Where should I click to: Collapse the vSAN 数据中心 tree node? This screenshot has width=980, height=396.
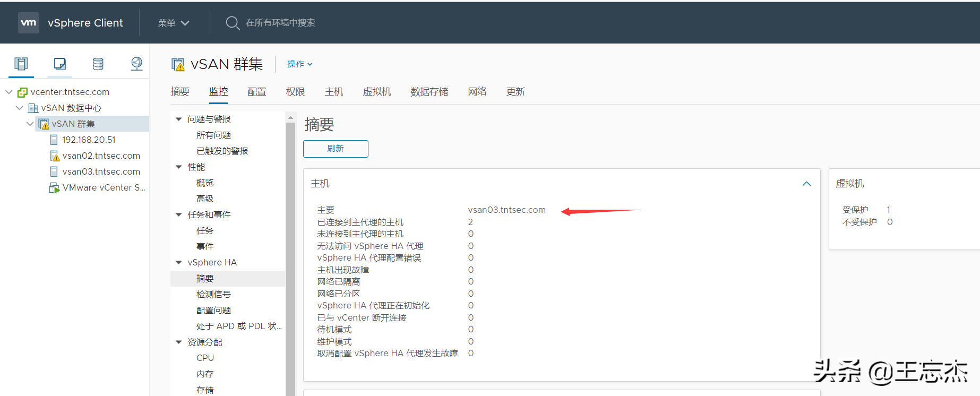pos(20,108)
